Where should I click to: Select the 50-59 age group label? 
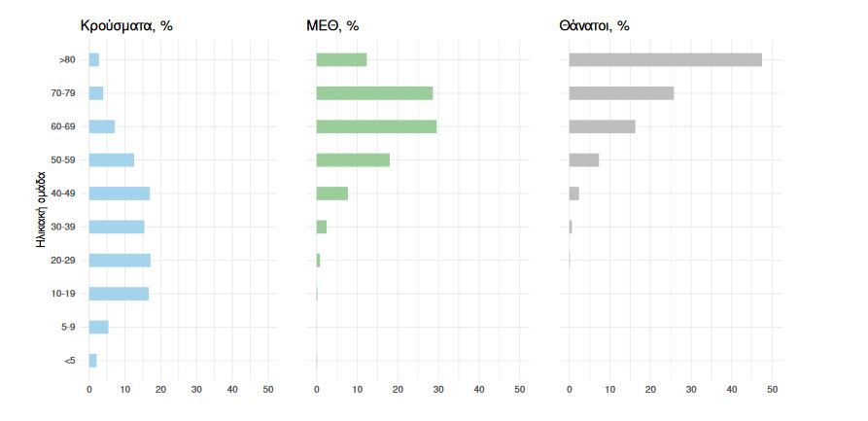pyautogui.click(x=64, y=160)
